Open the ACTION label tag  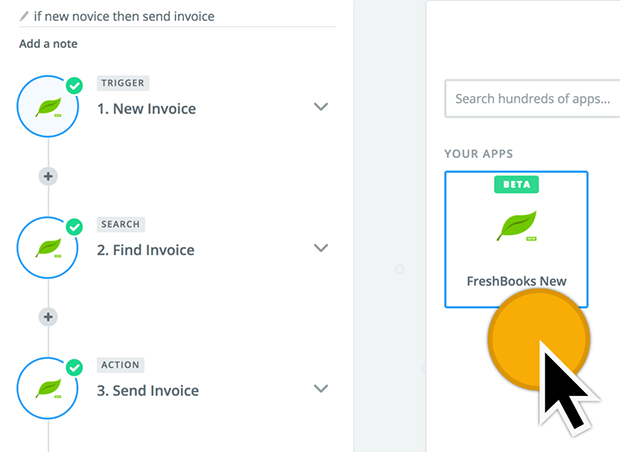tap(121, 365)
